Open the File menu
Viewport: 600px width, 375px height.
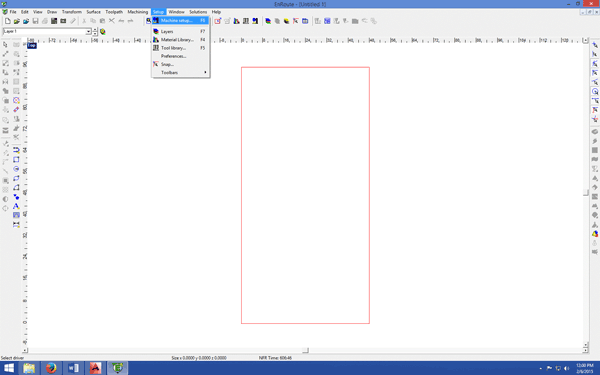(13, 12)
